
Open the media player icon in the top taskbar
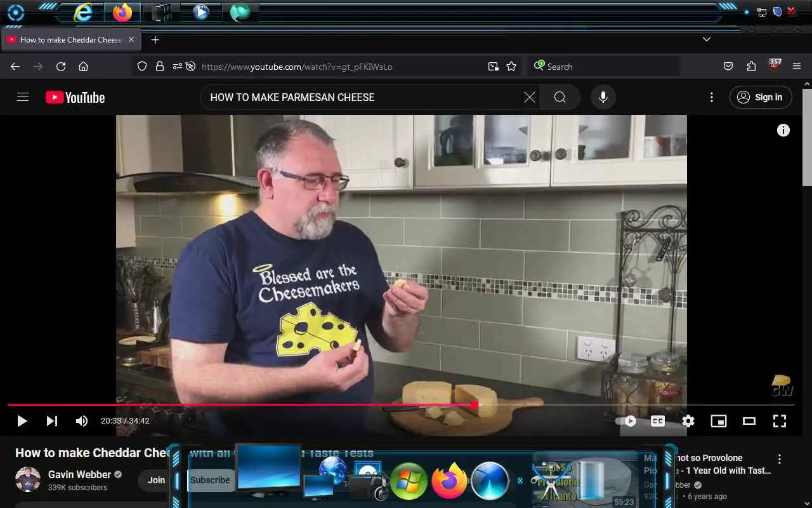point(201,12)
